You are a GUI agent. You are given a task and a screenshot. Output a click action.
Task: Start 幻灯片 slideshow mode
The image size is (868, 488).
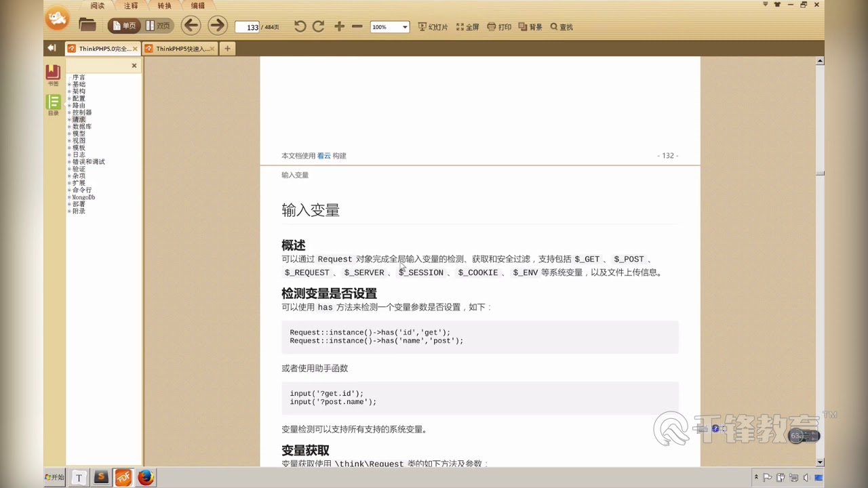point(433,27)
